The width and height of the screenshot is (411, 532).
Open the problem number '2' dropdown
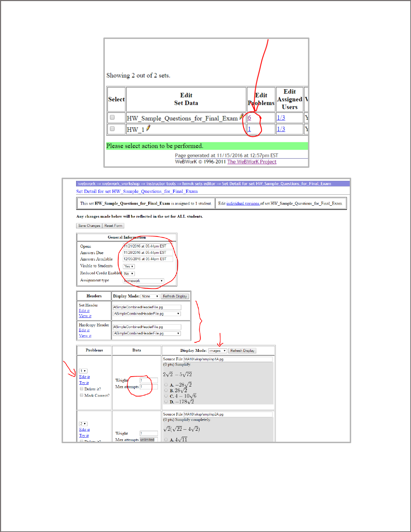[x=83, y=424]
